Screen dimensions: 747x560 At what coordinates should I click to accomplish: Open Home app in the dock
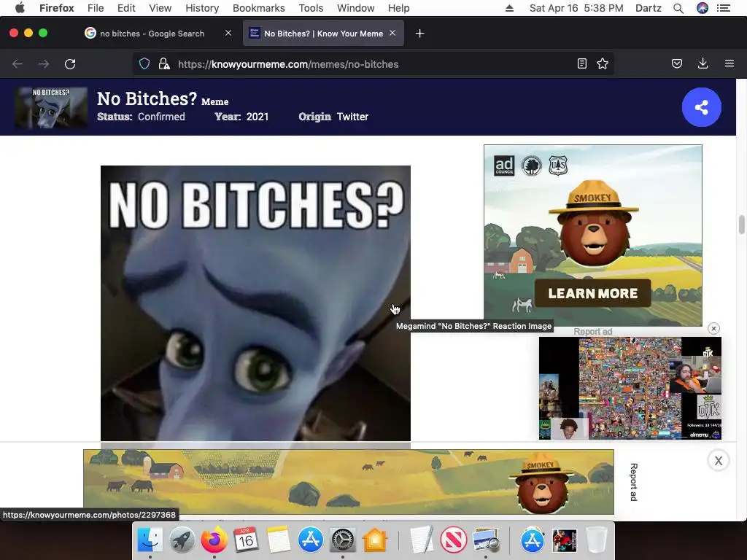point(375,540)
